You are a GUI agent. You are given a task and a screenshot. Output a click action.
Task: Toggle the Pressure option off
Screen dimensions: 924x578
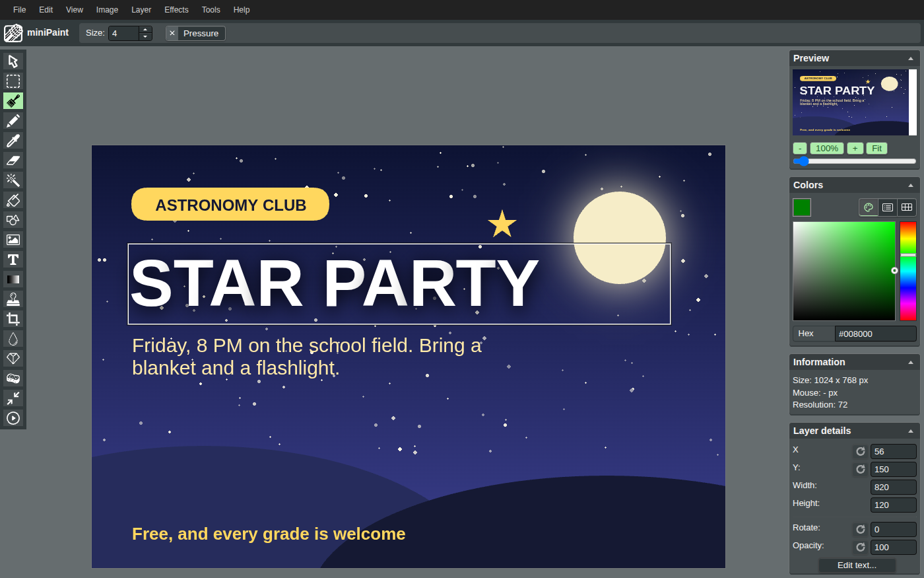195,33
